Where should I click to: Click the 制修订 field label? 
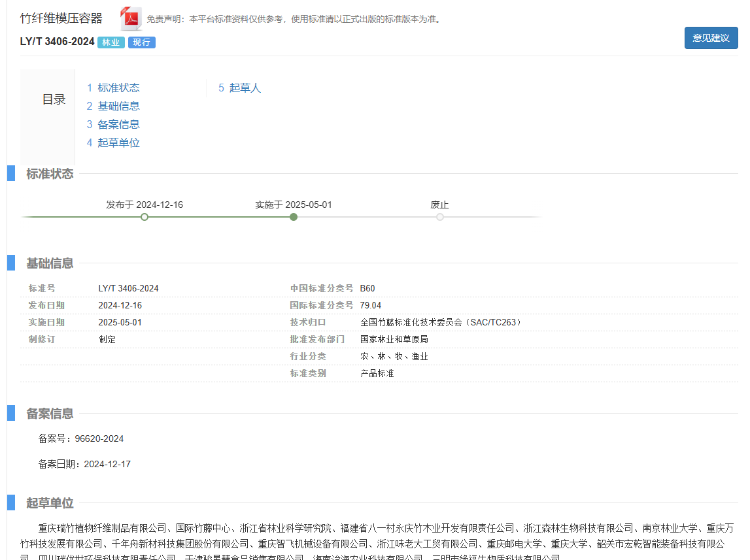click(x=42, y=339)
